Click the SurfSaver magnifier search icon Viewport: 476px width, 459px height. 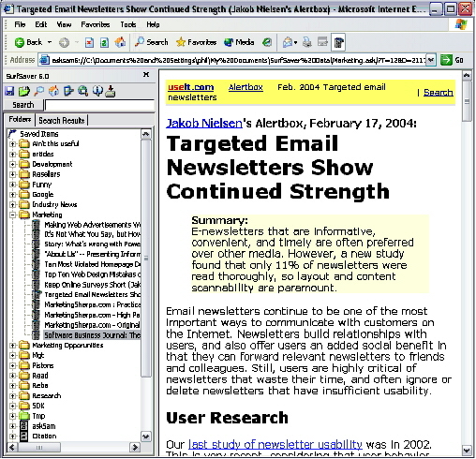click(x=38, y=91)
